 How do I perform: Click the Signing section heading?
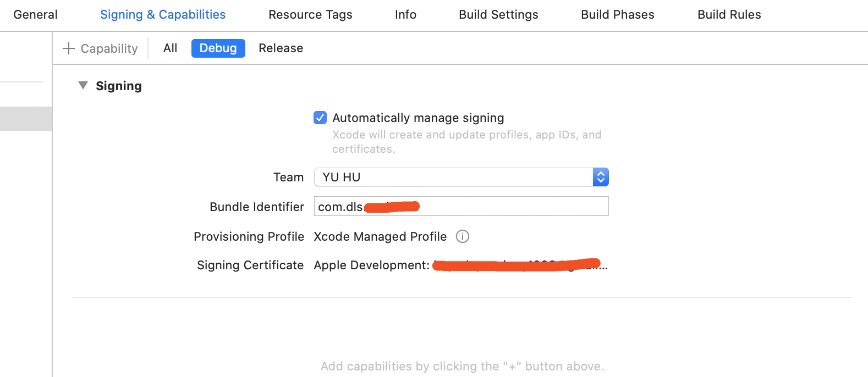point(119,86)
